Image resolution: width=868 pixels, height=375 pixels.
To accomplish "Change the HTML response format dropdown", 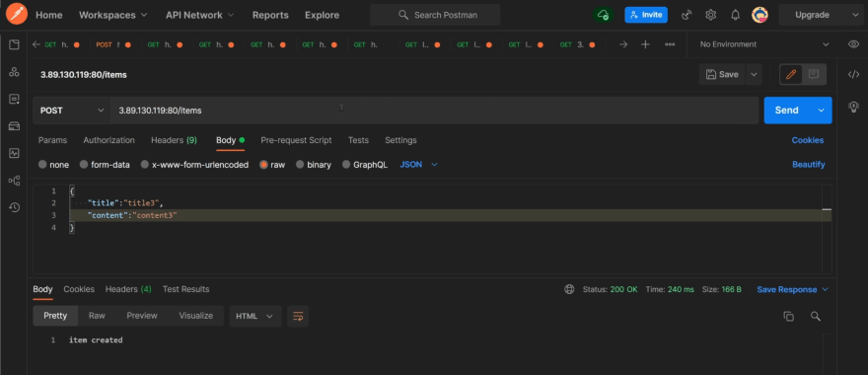I will pos(255,316).
